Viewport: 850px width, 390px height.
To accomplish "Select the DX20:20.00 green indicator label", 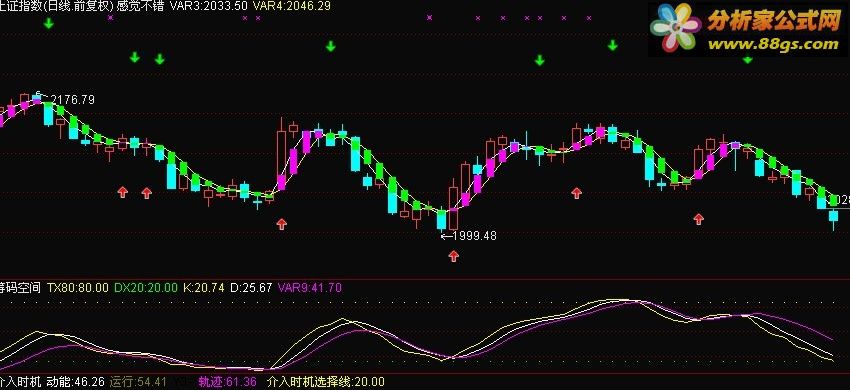I will coord(146,287).
